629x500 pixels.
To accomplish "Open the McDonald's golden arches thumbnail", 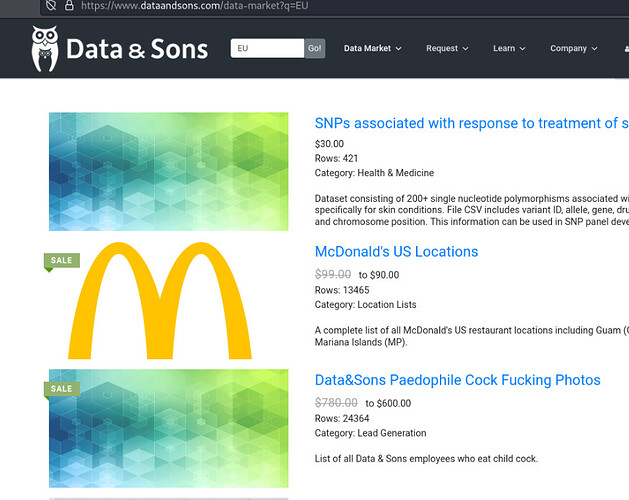I will pos(160,300).
